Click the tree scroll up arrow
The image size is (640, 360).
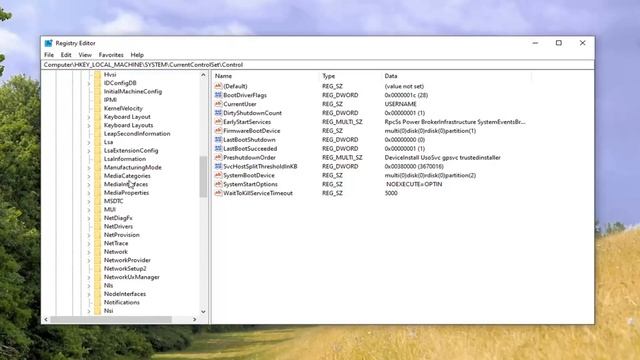(x=203, y=75)
